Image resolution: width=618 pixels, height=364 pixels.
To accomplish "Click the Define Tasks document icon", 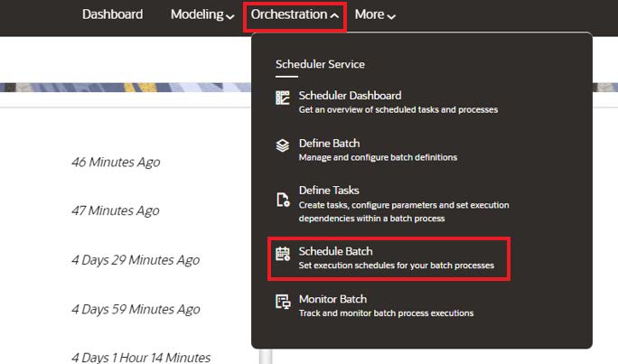I will [283, 200].
